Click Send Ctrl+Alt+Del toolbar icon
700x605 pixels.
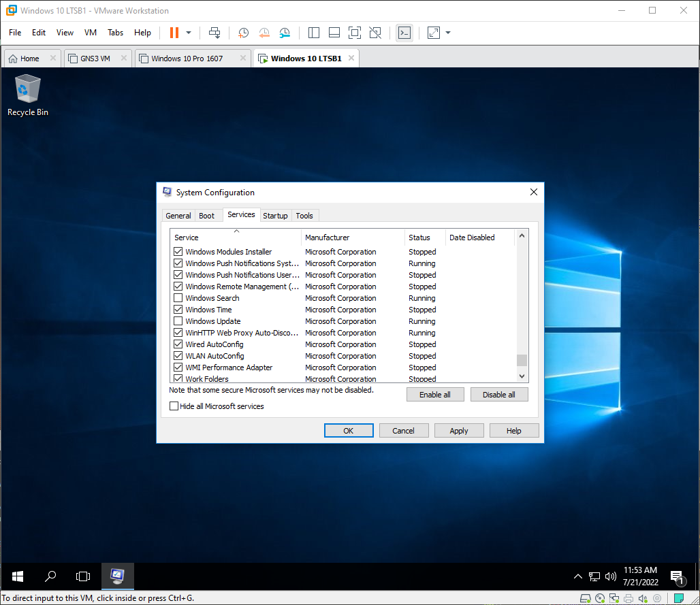[214, 33]
